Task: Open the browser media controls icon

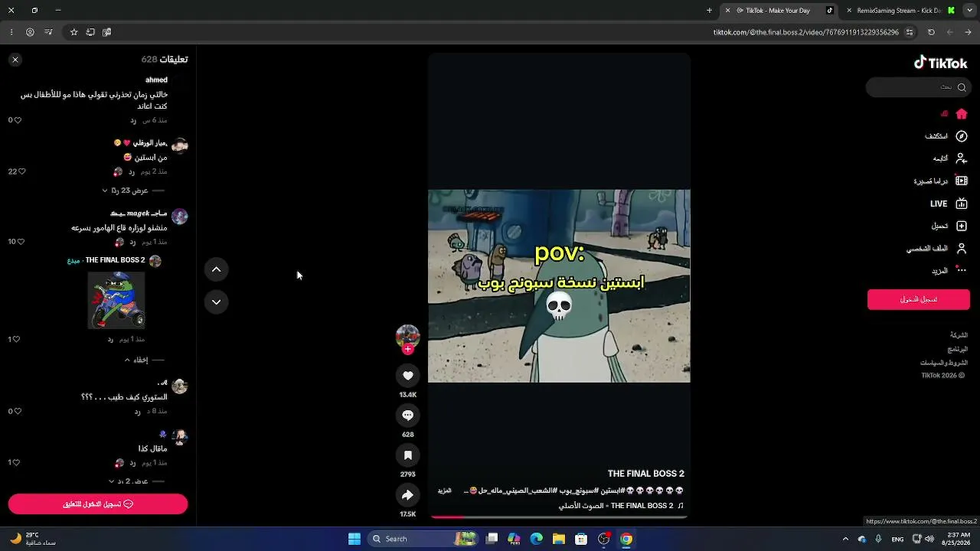Action: [x=48, y=32]
